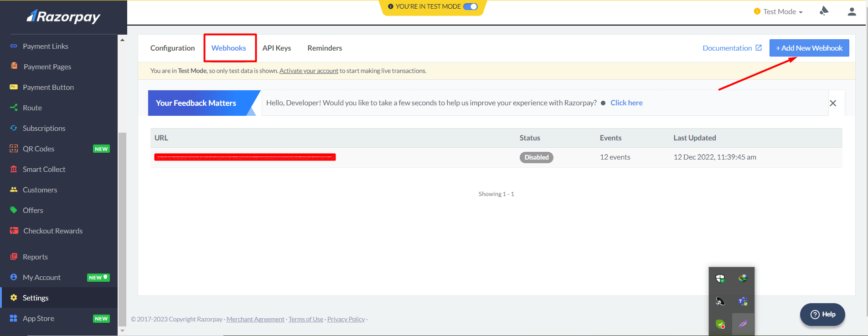The image size is (868, 336).
Task: Click the Smart Collect bank icon
Action: [14, 169]
